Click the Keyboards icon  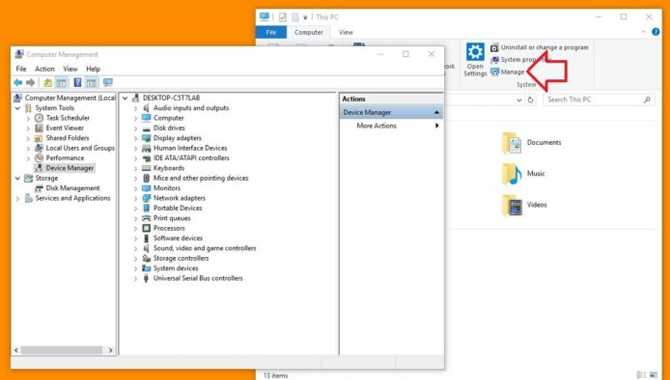pyautogui.click(x=146, y=168)
